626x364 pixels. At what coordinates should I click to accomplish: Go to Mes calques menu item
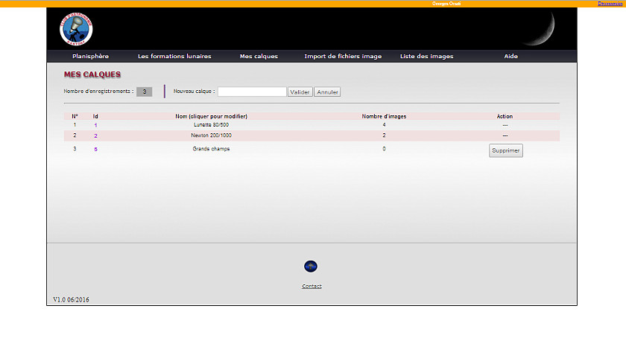coord(259,57)
